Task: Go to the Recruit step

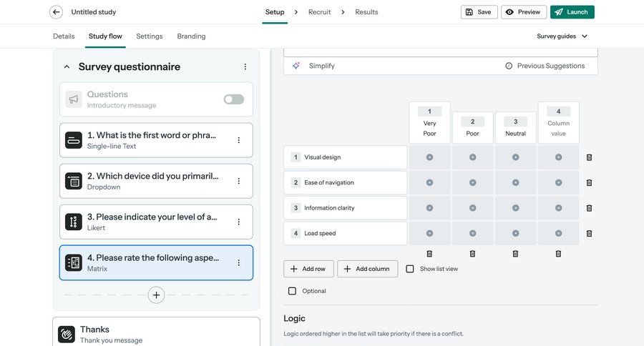Action: pyautogui.click(x=319, y=12)
